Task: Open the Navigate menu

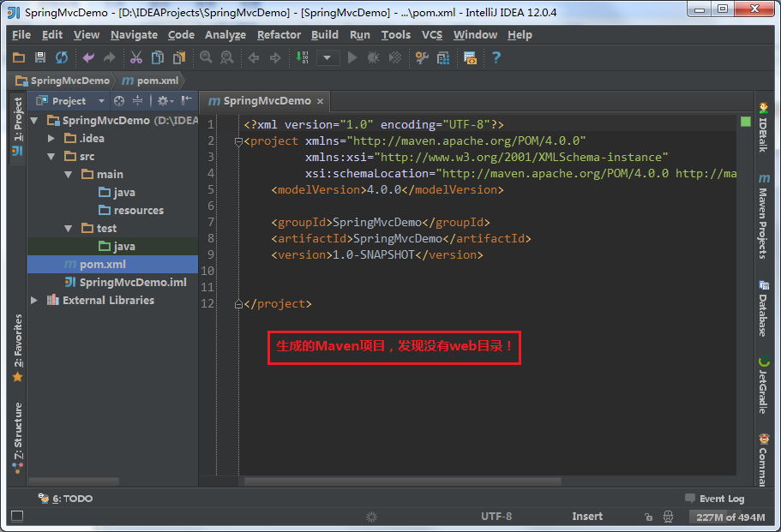Action: pyautogui.click(x=134, y=35)
